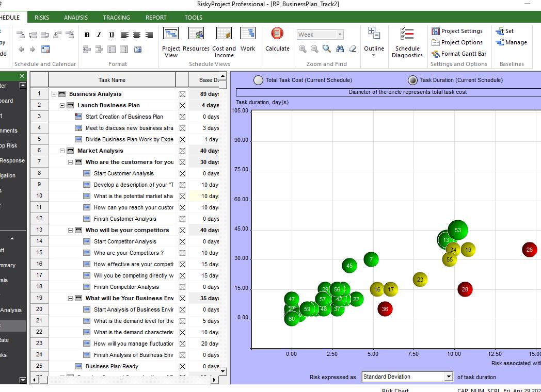Select Total Task Cost radio button
The height and width of the screenshot is (392, 541).
259,80
